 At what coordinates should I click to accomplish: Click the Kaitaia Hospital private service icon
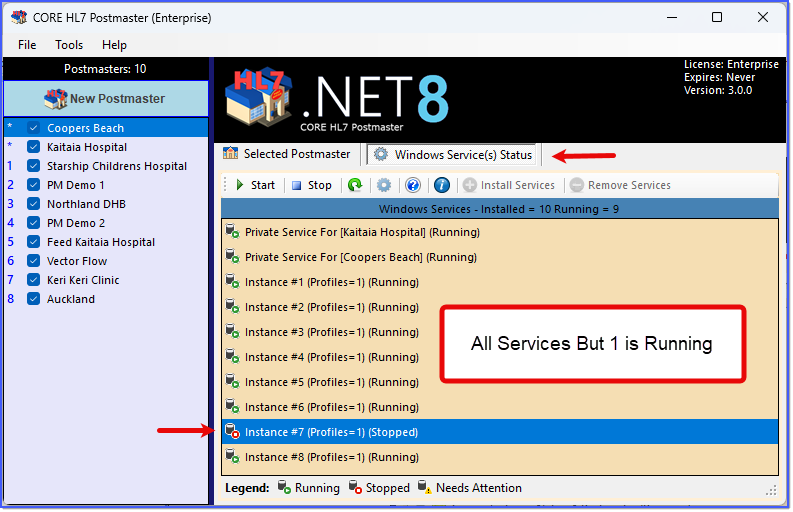(x=233, y=231)
